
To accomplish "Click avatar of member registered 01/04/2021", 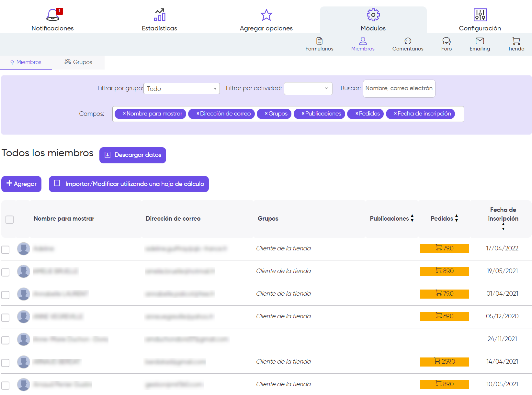I will (x=23, y=294).
